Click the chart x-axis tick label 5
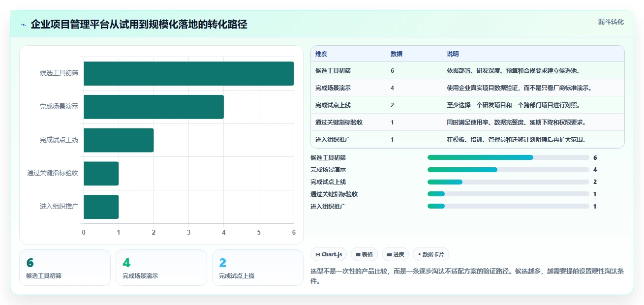 point(259,232)
